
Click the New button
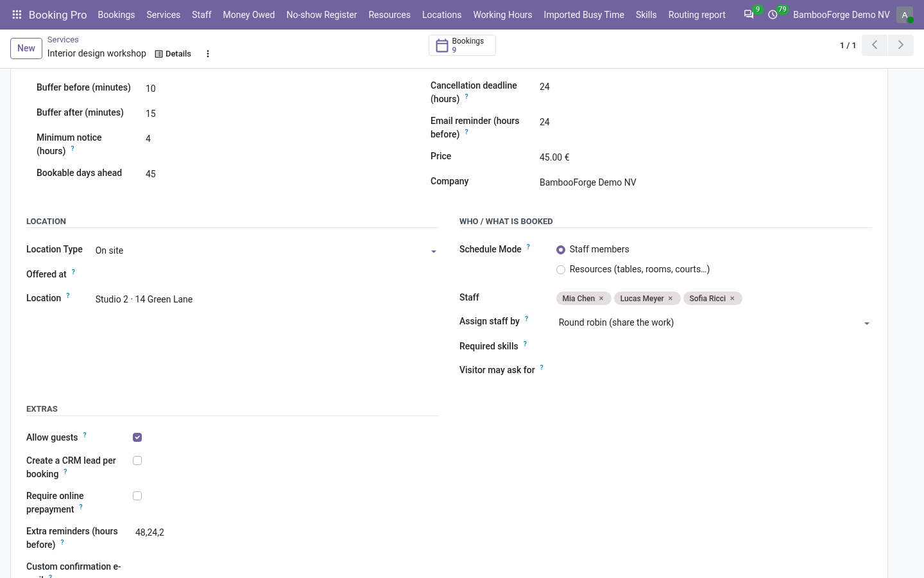[x=26, y=48]
